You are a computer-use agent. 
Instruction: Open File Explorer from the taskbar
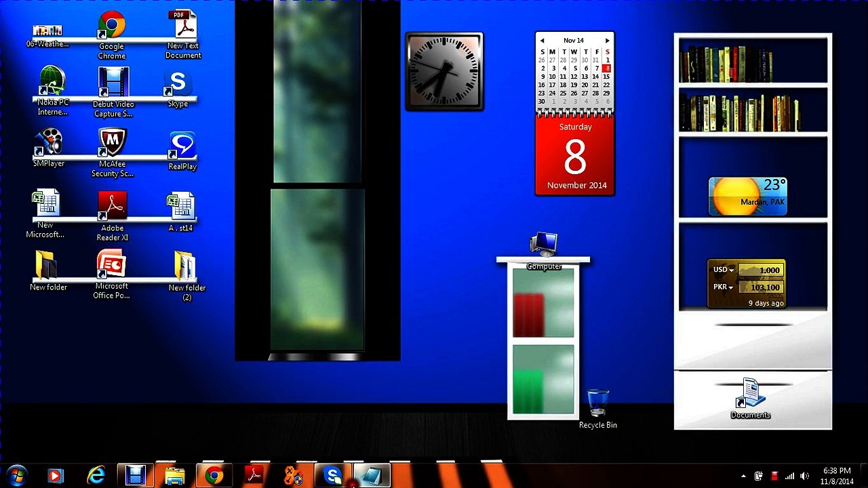tap(175, 476)
